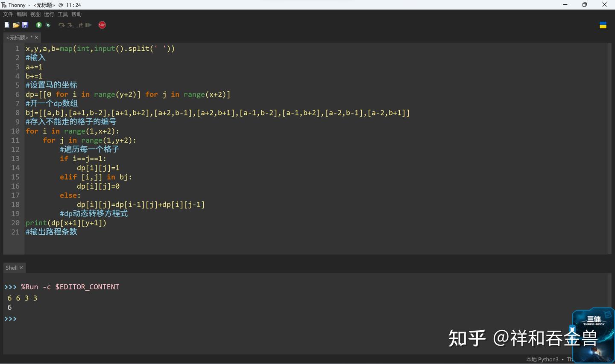Screen dimensions: 615x364
Task: Open the 工具 menu
Action: [x=62, y=14]
